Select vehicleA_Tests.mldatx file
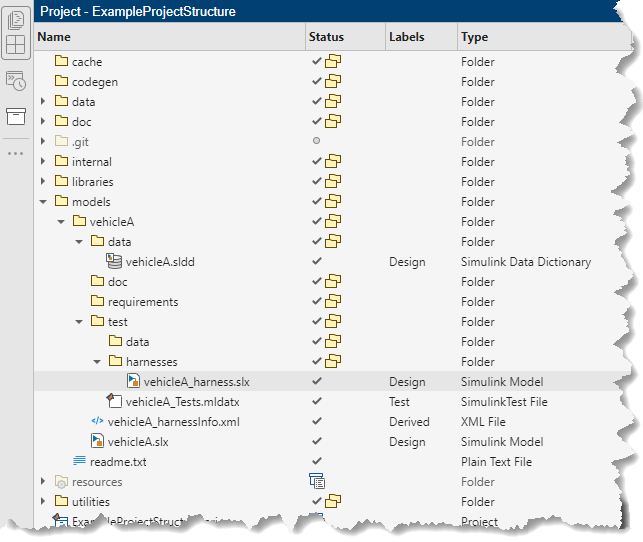Screen dimensions: 643x542 click(182, 402)
